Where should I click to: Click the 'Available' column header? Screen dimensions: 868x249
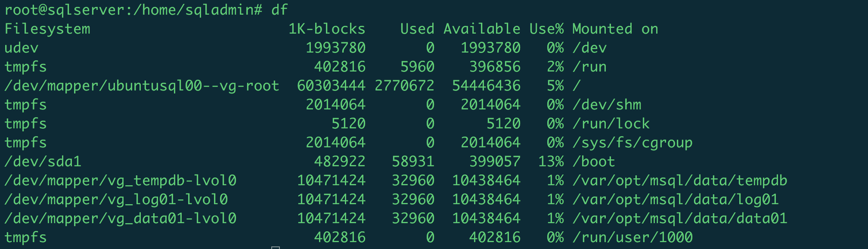[x=482, y=29]
